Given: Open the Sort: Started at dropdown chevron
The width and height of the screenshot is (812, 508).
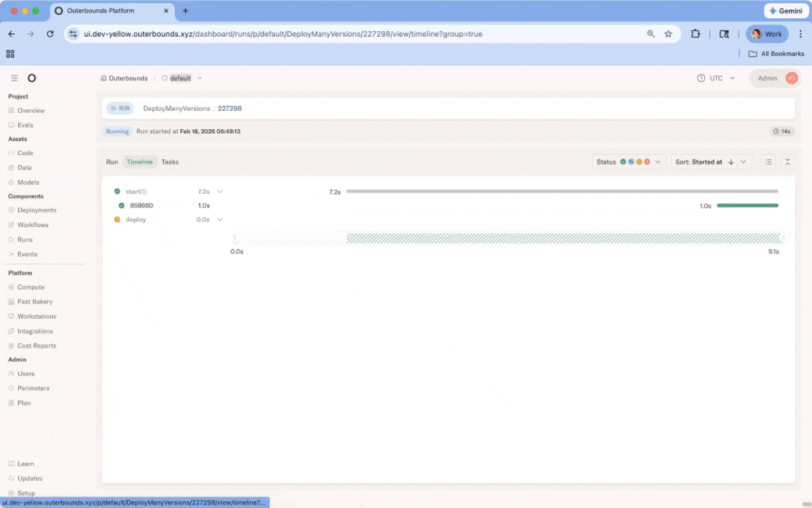Looking at the screenshot, I should click(743, 162).
